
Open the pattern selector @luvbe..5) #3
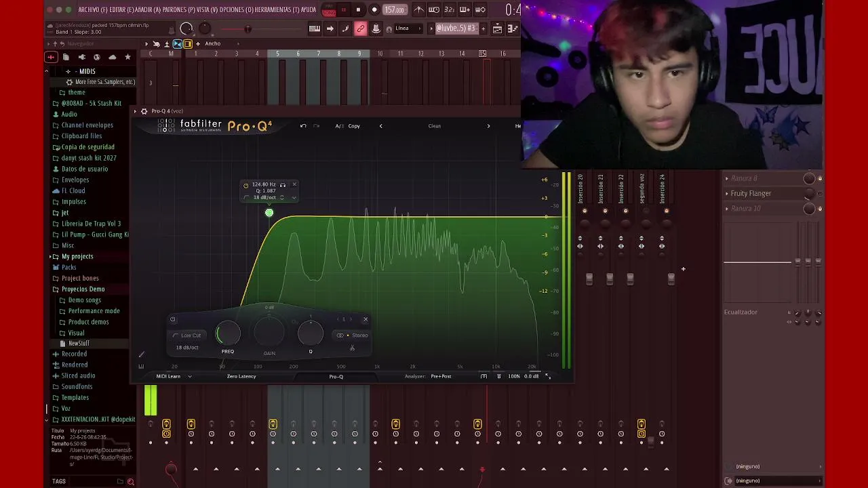(x=456, y=28)
